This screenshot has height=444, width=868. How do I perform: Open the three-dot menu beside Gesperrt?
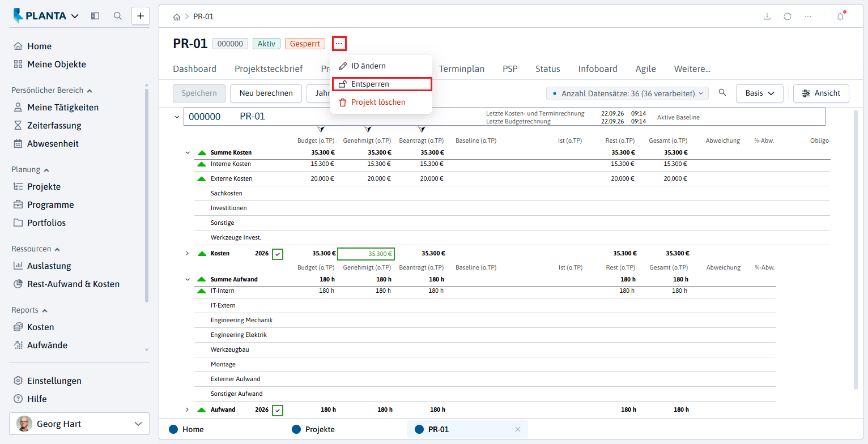click(339, 44)
